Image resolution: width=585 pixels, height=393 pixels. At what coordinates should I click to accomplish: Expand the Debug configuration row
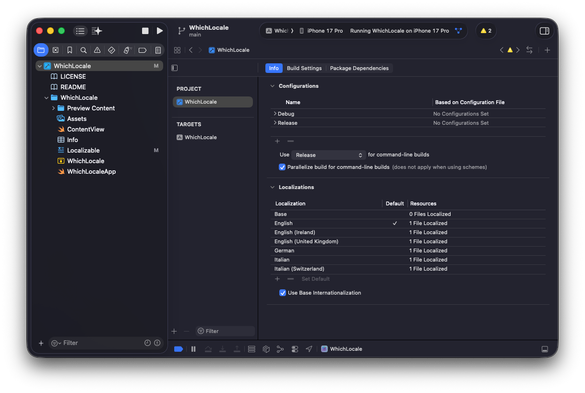275,113
